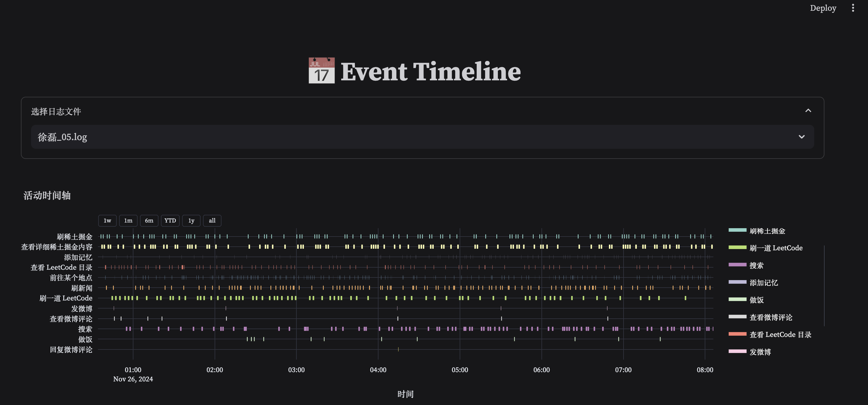Switch range to 6m
This screenshot has height=405, width=868.
point(149,220)
